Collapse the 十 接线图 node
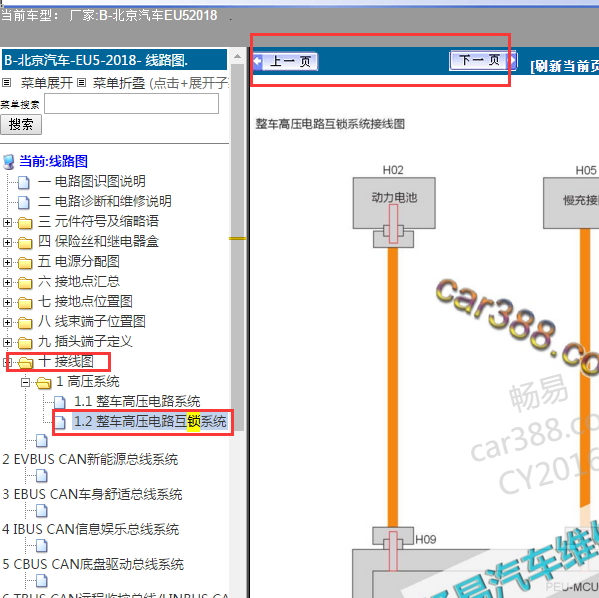The image size is (599, 598). 7,362
